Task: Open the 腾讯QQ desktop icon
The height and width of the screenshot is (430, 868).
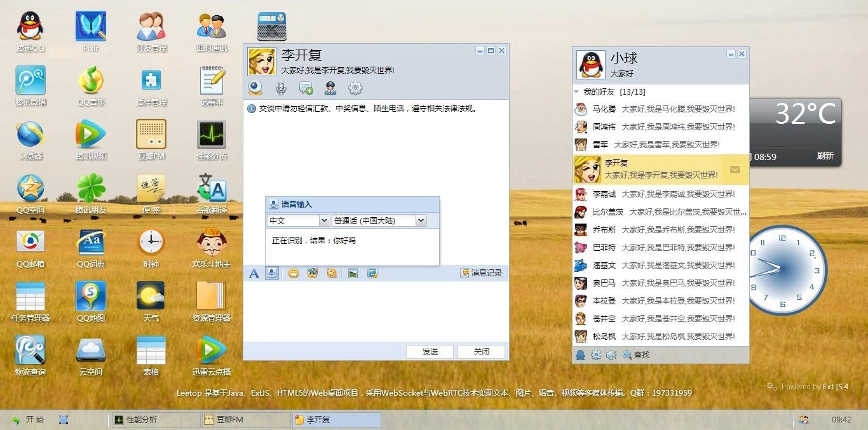Action: click(x=31, y=32)
